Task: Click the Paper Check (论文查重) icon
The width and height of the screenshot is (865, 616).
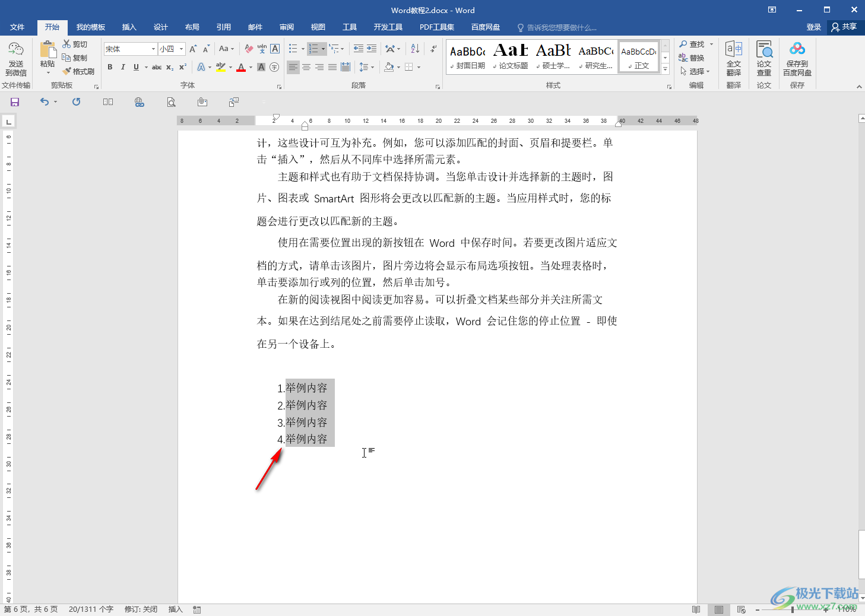Action: [x=764, y=58]
